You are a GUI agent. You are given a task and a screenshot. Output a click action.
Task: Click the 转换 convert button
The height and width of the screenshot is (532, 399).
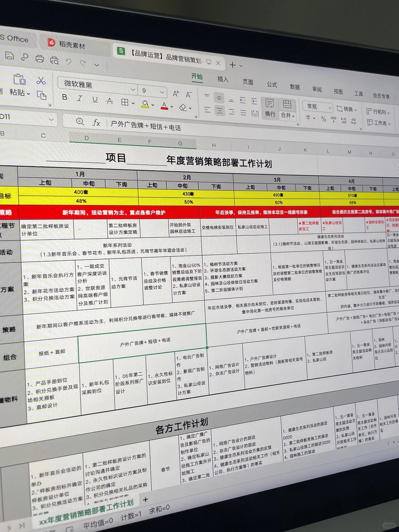[347, 109]
